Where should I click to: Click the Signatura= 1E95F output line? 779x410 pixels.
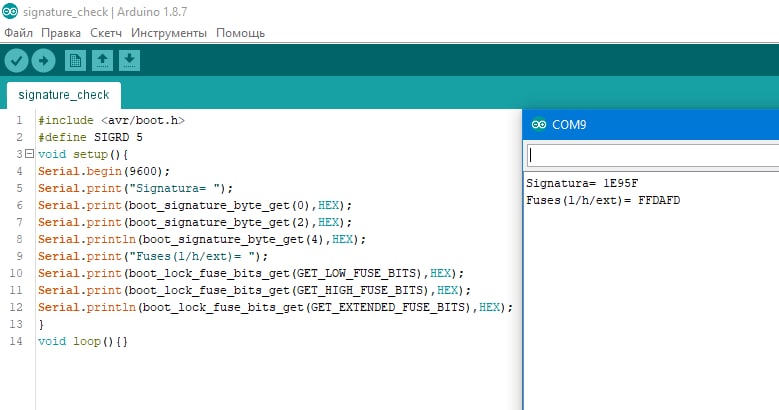click(582, 183)
